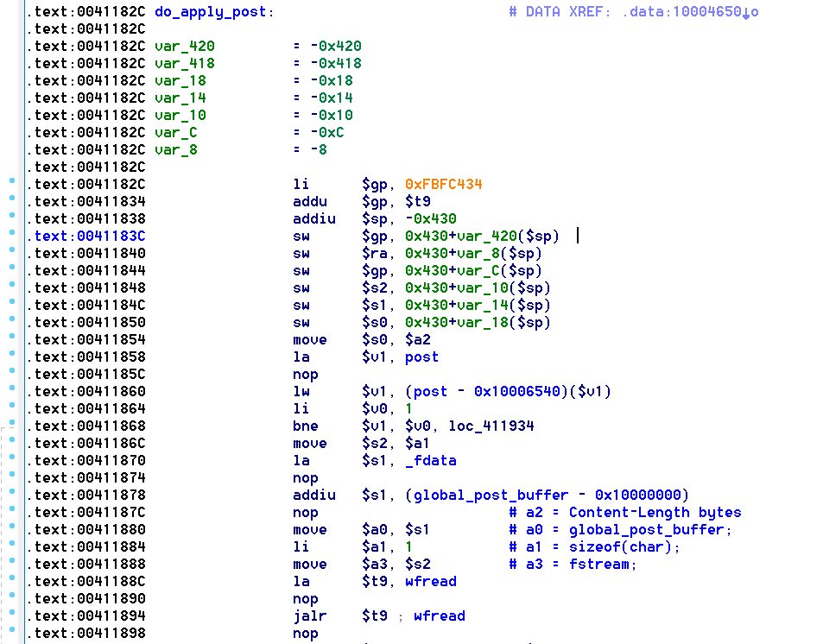Screen dimensions: 823x644
Task: Click the highlighted address .text:0041183C
Action: [86, 237]
